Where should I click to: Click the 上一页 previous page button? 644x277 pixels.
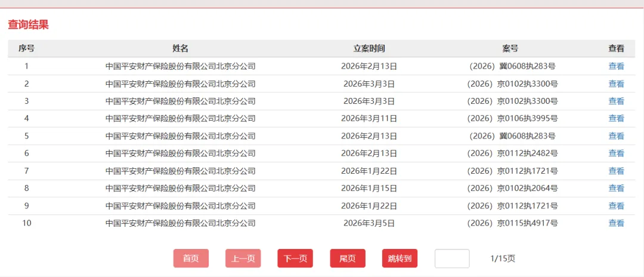[243, 258]
